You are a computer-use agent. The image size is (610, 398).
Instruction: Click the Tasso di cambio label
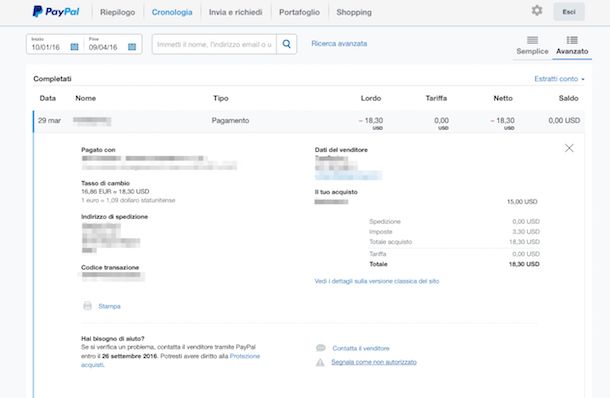pos(105,183)
